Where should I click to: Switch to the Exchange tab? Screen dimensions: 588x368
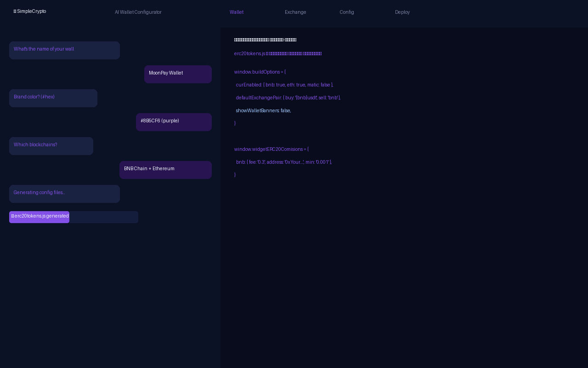pyautogui.click(x=295, y=12)
